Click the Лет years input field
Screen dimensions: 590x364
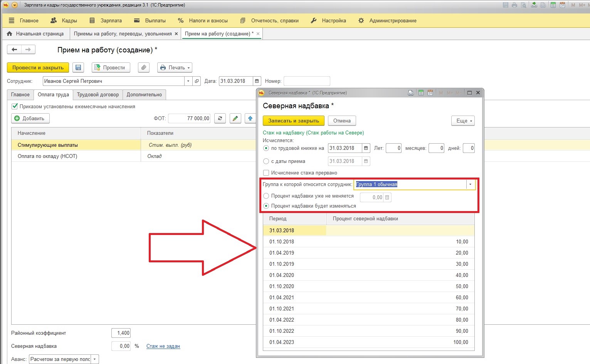click(393, 148)
